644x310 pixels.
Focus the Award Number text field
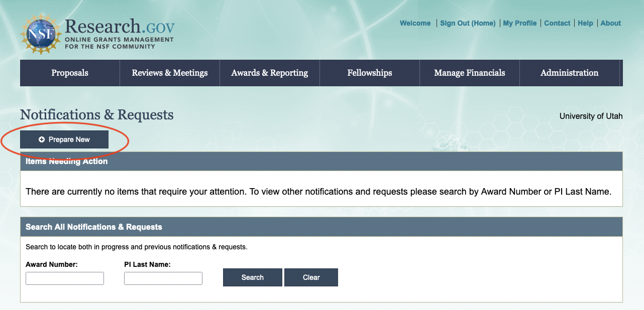(x=65, y=278)
